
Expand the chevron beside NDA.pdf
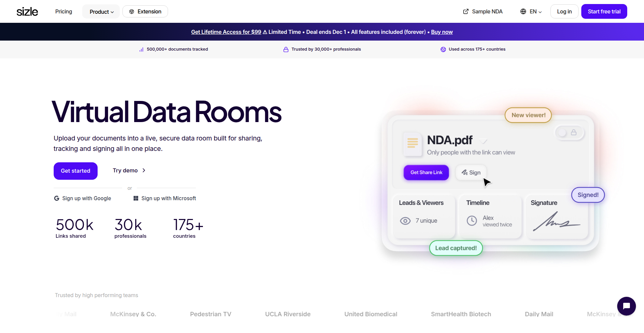pyautogui.click(x=483, y=141)
